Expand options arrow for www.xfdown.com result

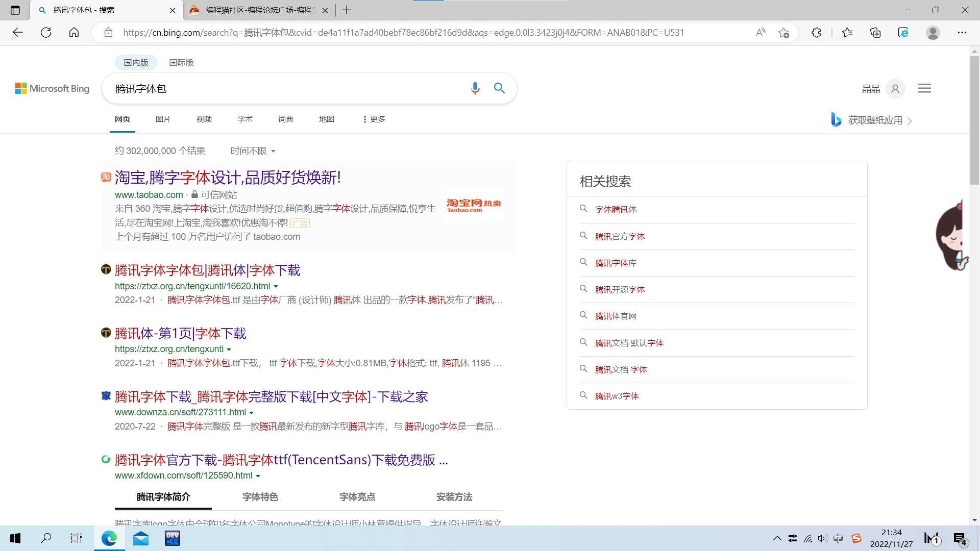(x=258, y=476)
